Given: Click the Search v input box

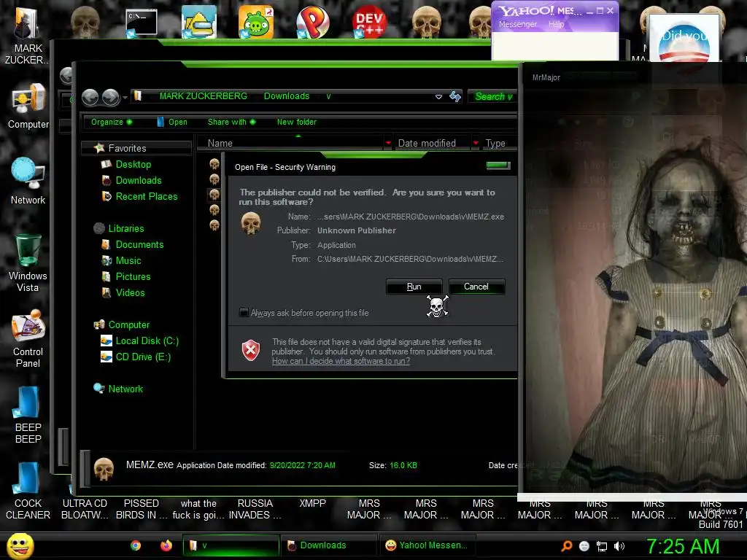Looking at the screenshot, I should tap(493, 97).
